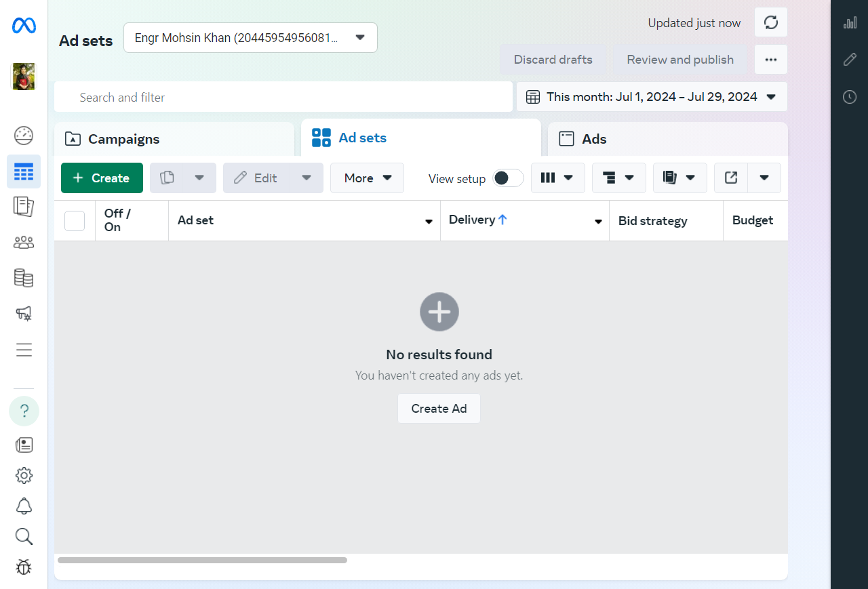Click the Meta logo icon
Image resolution: width=868 pixels, height=589 pixels.
click(x=24, y=26)
